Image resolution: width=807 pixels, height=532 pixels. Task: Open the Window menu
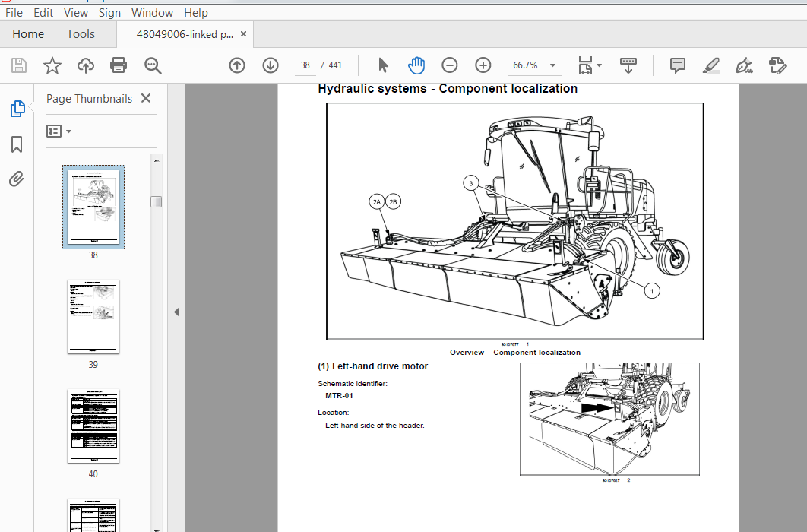pos(152,12)
